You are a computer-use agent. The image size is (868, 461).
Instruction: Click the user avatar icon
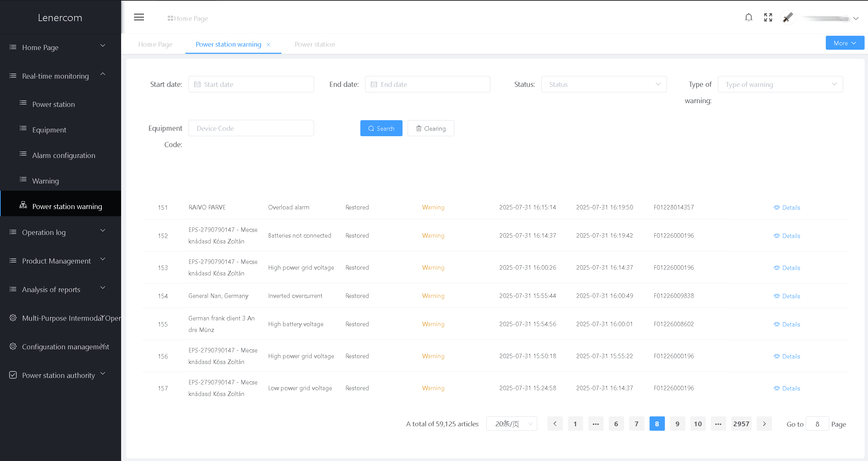click(x=788, y=17)
